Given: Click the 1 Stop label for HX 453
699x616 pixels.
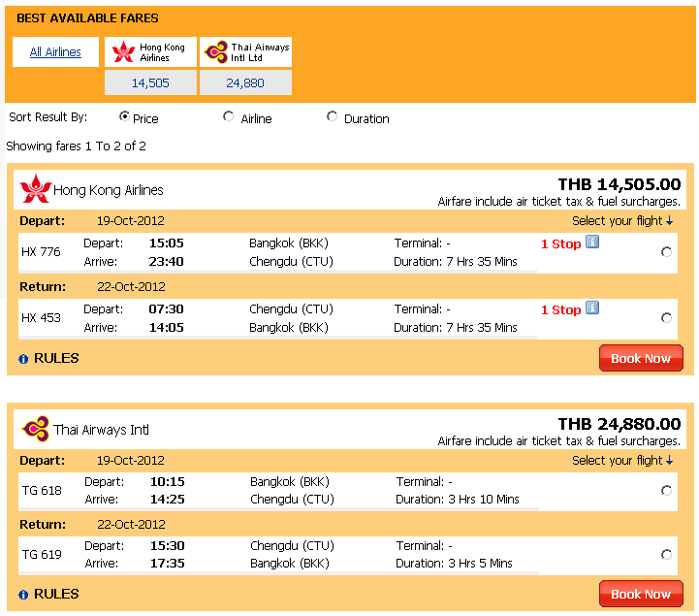Looking at the screenshot, I should (x=560, y=310).
